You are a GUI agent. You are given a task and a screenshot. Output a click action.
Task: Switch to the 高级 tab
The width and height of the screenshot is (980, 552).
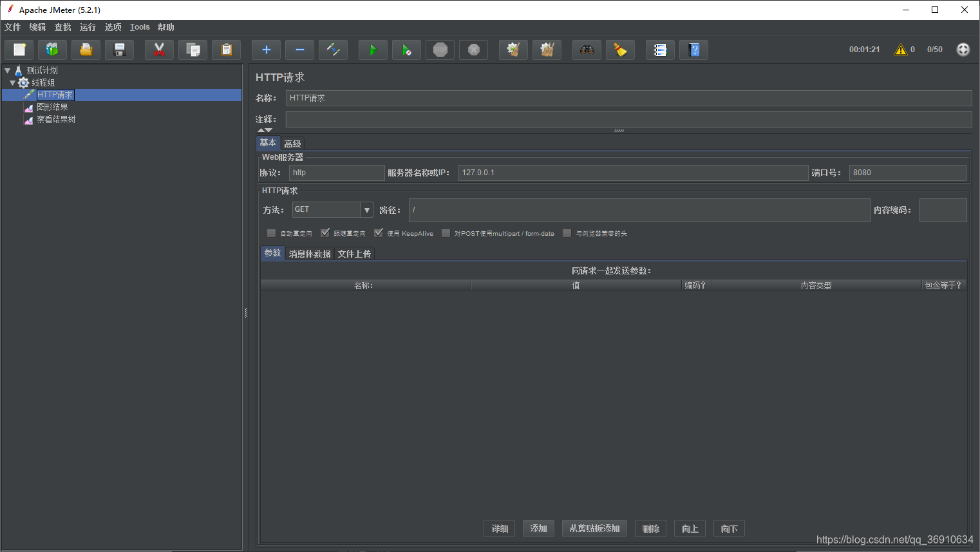tap(292, 144)
